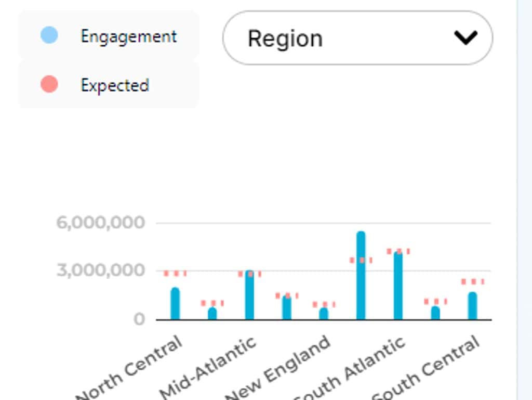This screenshot has height=400, width=532.
Task: Click the red Expected legend dot
Action: 49,84
